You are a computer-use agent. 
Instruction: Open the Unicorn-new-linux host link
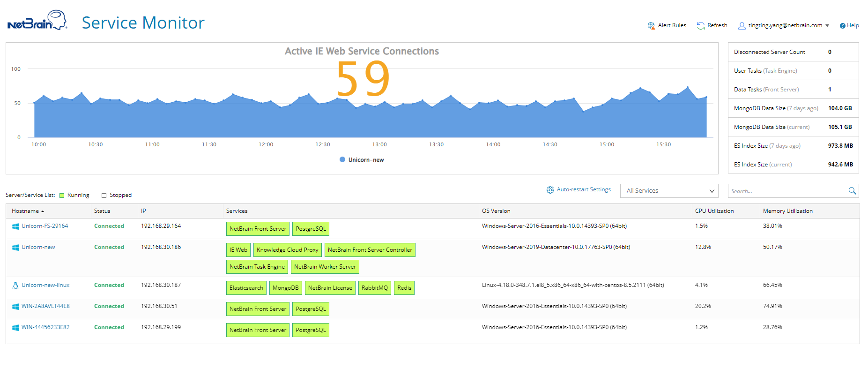click(x=45, y=285)
